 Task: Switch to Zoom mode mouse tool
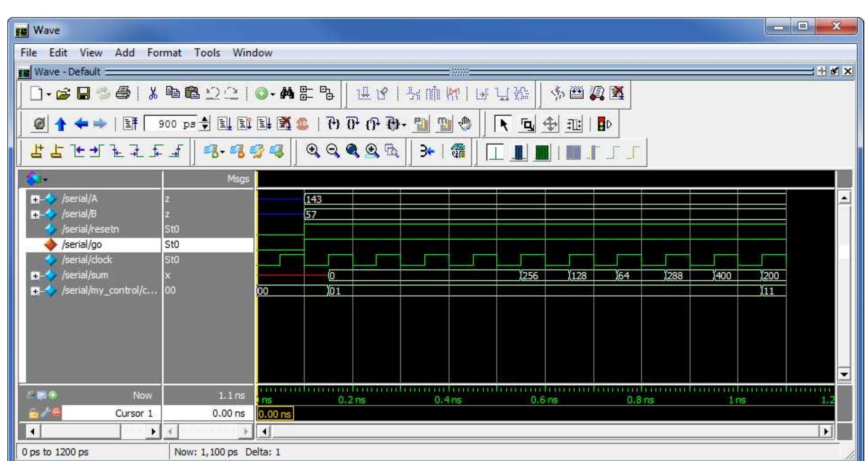(x=527, y=124)
